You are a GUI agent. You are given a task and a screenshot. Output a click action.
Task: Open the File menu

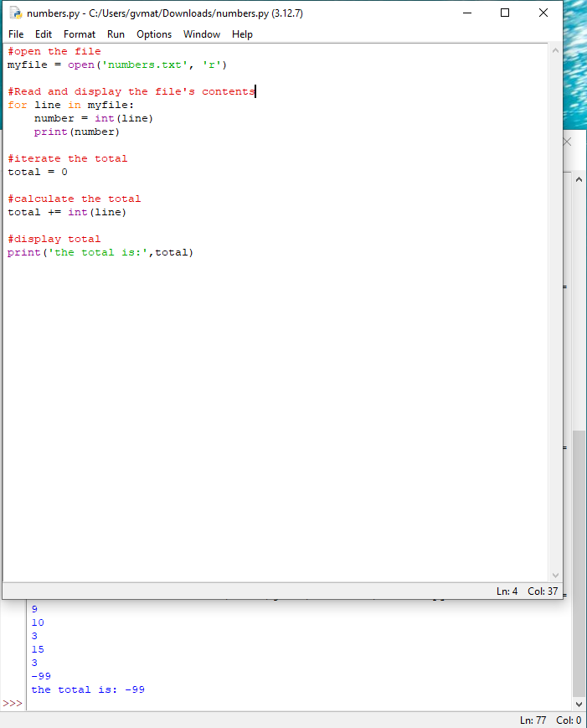point(16,34)
